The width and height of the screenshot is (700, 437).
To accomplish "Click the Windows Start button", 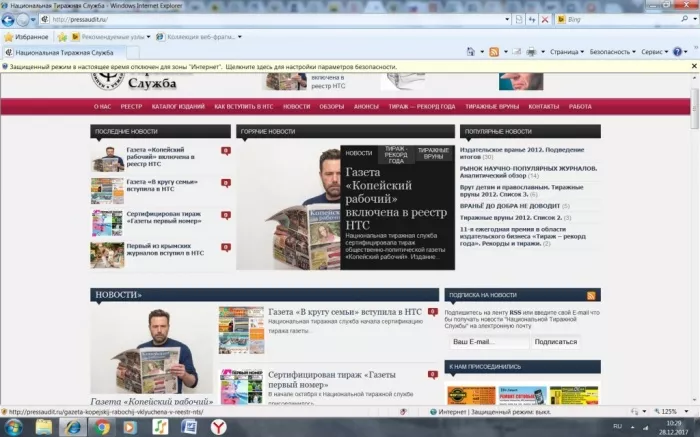I will (x=13, y=426).
